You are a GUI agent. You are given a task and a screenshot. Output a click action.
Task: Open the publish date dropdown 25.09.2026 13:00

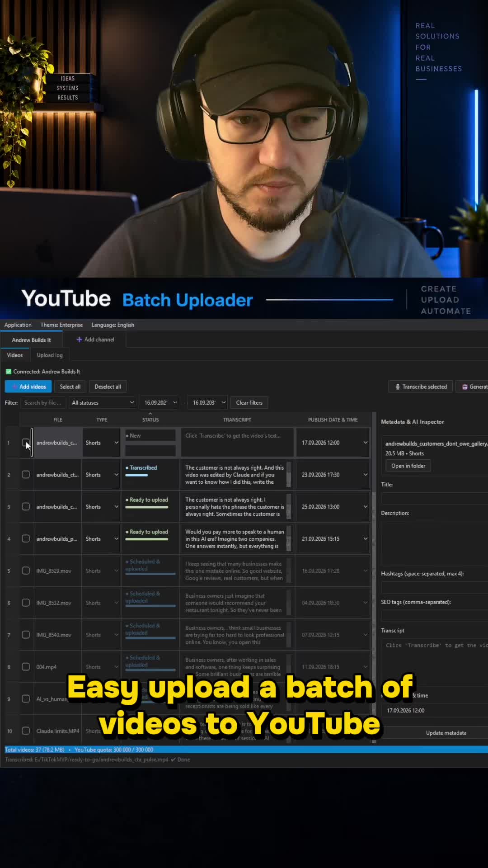333,507
